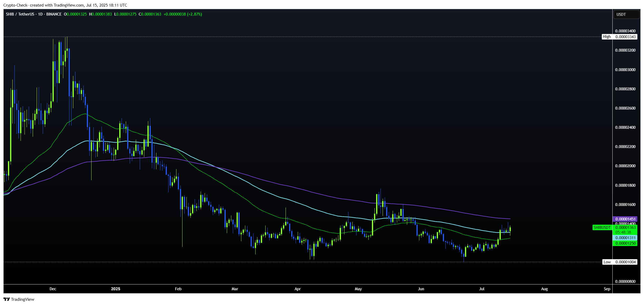Click the close value C0.00001363
Screen dimensions: 644x305
150,14
